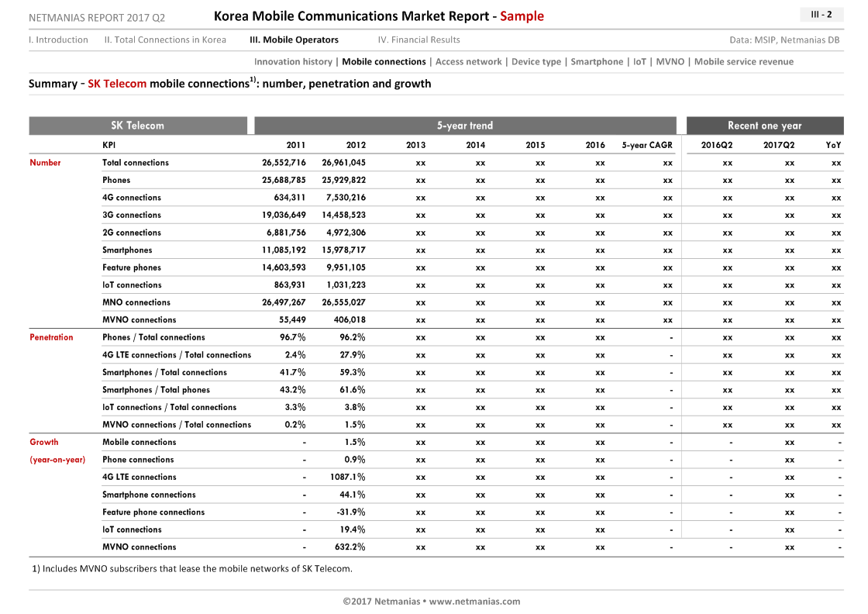The image size is (868, 614).
Task: Click the Feature phones row label
Action: [132, 267]
